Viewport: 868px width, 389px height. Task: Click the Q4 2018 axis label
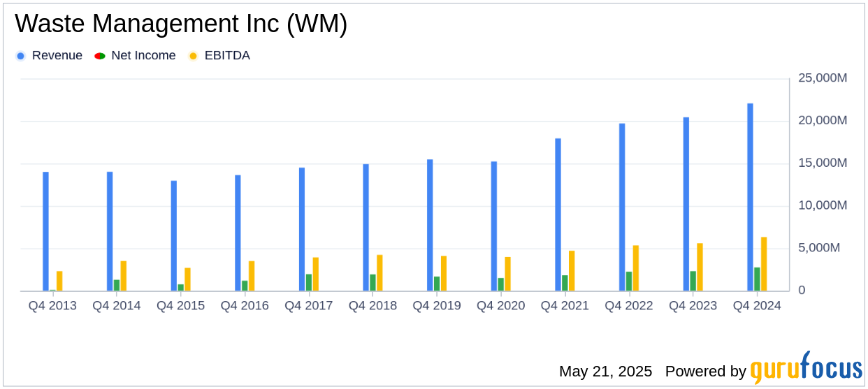pos(373,306)
